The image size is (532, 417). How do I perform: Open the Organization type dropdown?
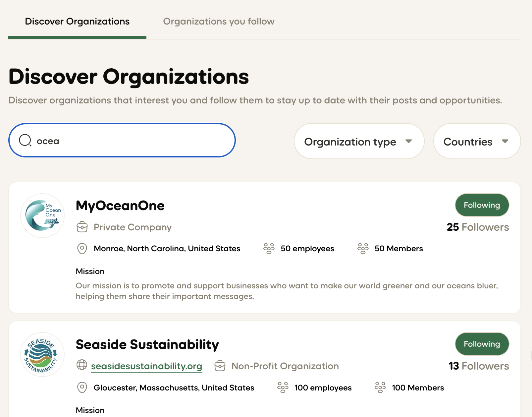click(359, 141)
